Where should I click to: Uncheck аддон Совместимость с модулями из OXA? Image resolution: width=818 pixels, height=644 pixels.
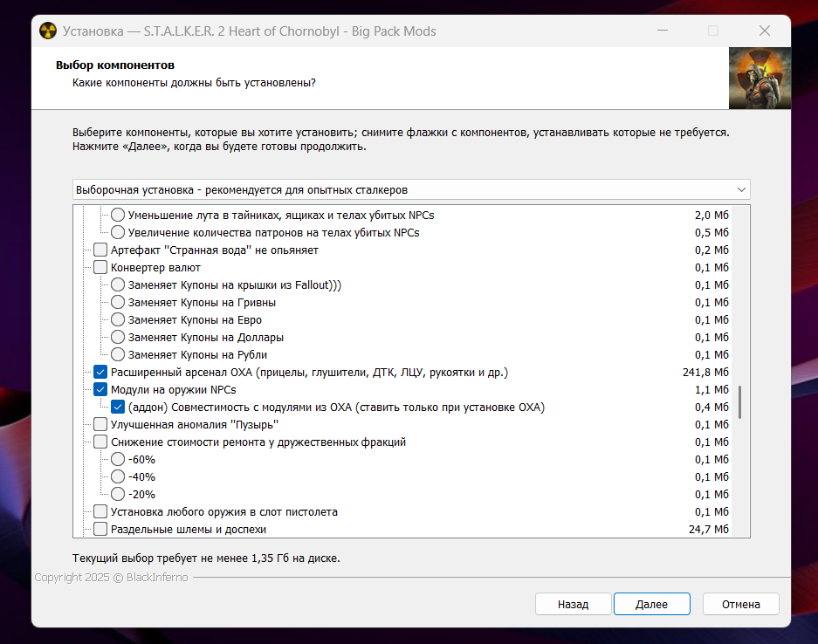click(118, 408)
